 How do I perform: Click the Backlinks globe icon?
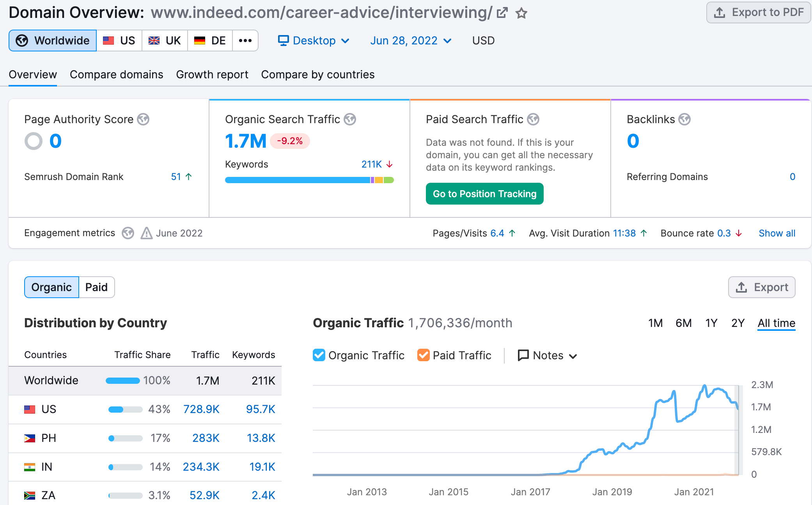click(684, 119)
